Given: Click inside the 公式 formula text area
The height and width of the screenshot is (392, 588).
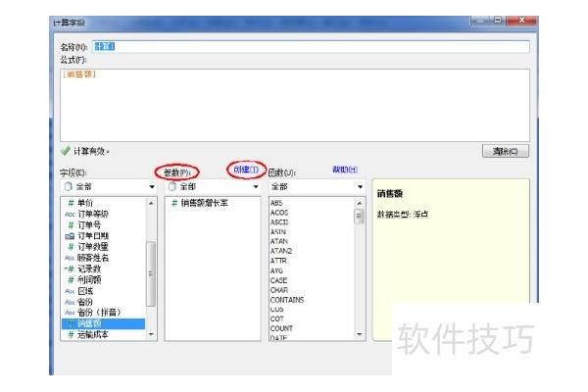Looking at the screenshot, I should (295, 105).
